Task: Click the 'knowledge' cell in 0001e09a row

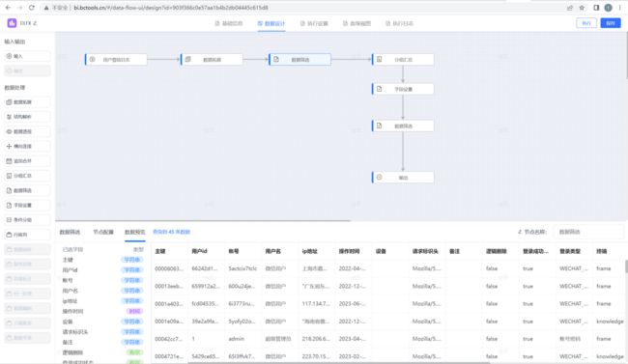Action: point(610,322)
